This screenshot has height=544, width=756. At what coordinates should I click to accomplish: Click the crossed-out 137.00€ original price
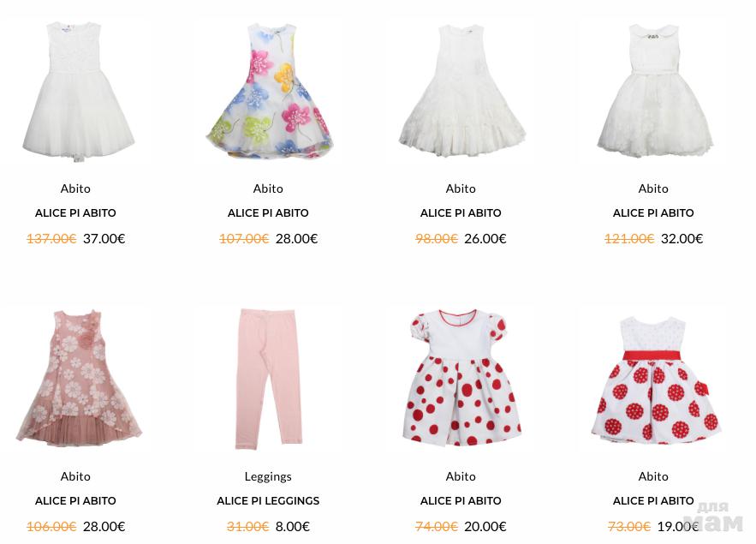pos(51,238)
